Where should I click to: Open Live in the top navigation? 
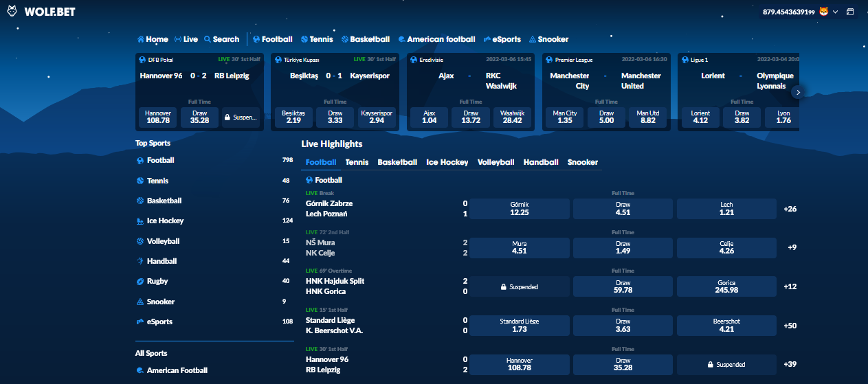186,39
